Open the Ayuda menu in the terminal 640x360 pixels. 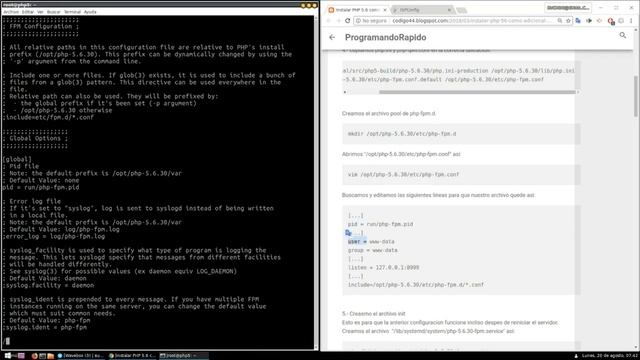(90, 12)
